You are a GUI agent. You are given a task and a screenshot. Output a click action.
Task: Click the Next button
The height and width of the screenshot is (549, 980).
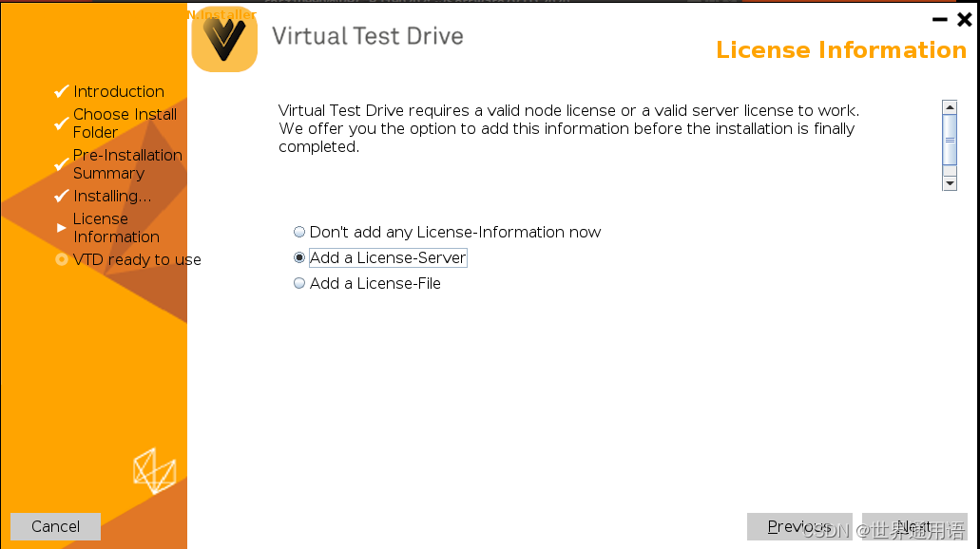click(x=913, y=526)
